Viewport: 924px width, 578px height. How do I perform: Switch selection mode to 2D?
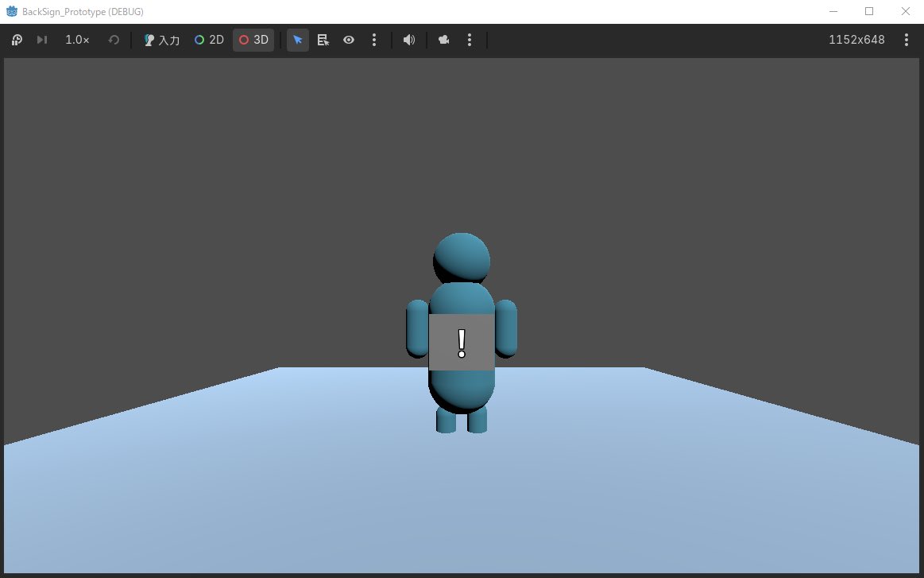209,40
